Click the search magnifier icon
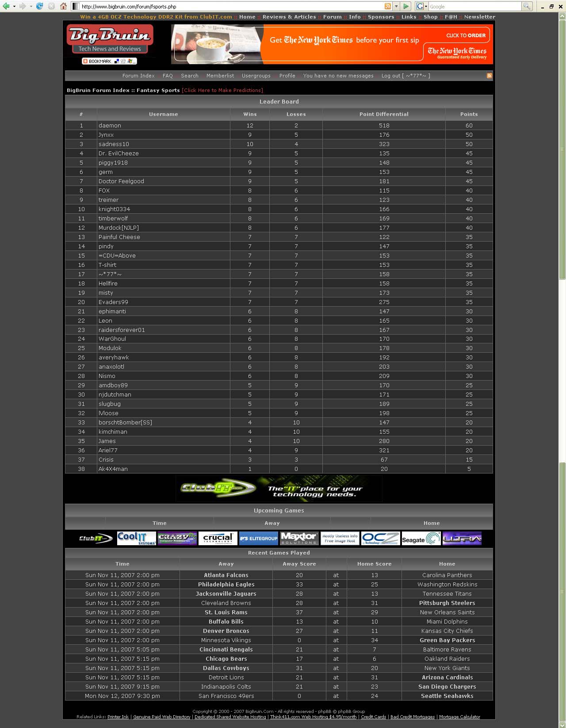The width and height of the screenshot is (566, 728). (527, 6)
